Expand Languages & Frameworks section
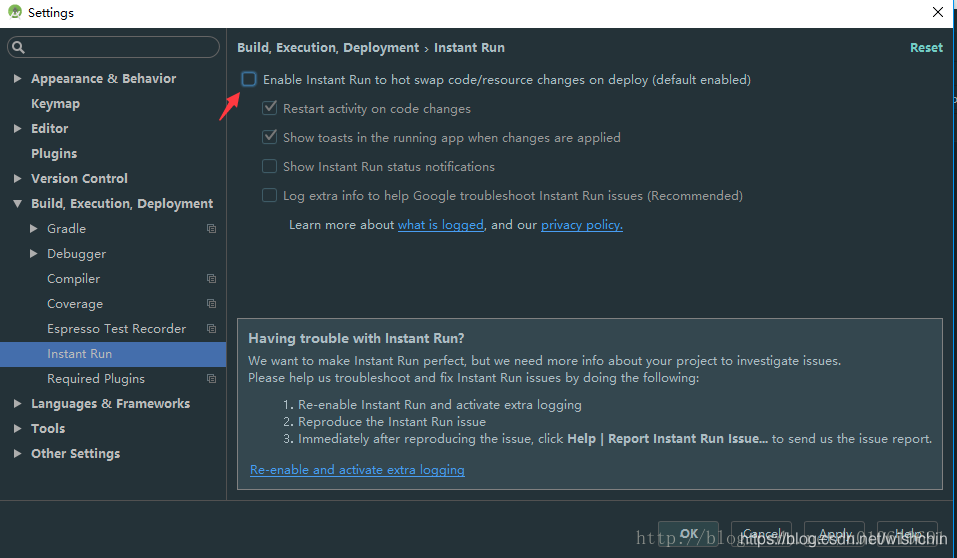 18,404
